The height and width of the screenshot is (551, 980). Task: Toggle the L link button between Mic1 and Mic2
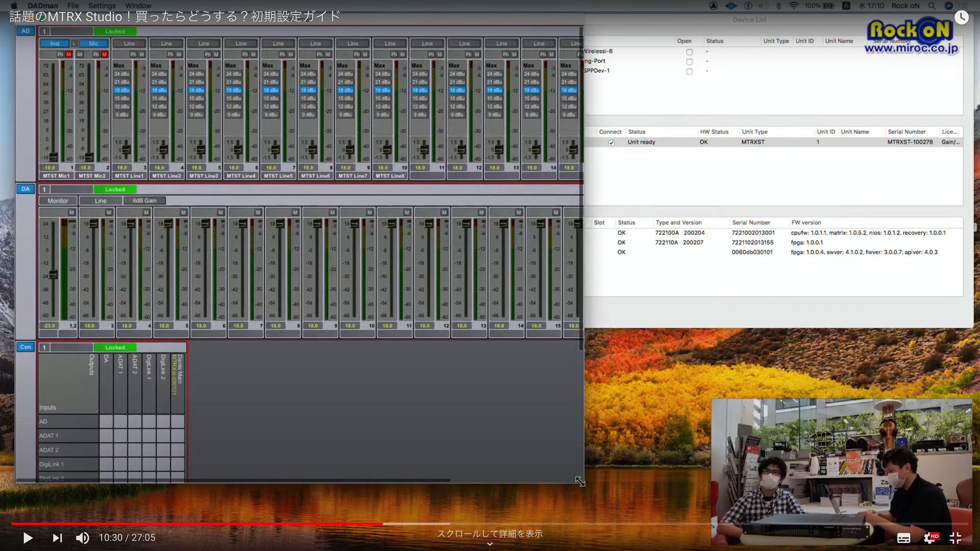pyautogui.click(x=74, y=44)
